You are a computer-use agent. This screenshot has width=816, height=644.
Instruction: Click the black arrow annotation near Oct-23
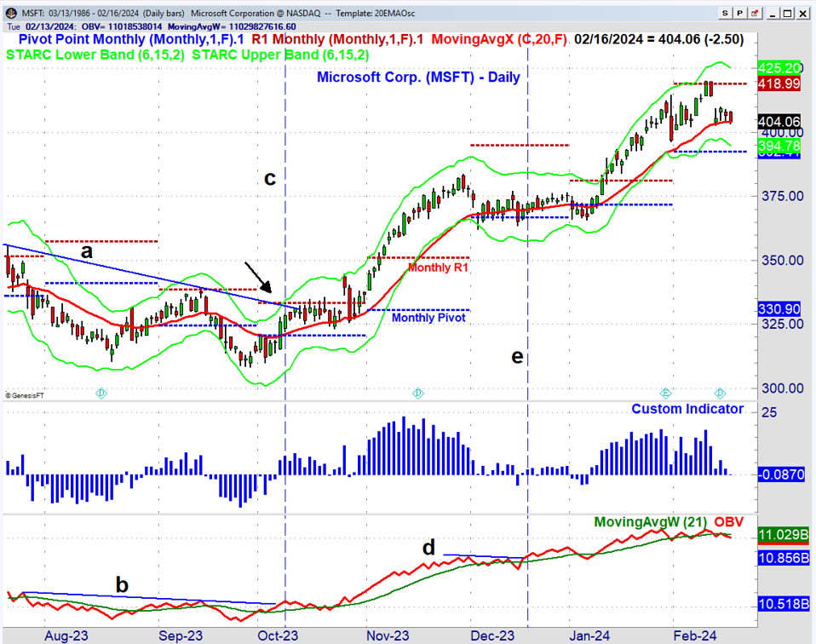(x=259, y=279)
